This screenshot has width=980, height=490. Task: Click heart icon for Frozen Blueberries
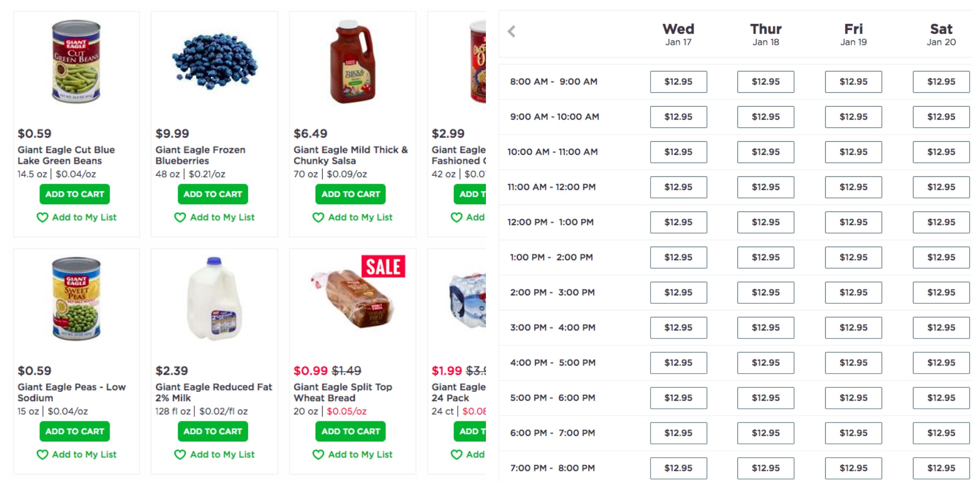tap(180, 217)
